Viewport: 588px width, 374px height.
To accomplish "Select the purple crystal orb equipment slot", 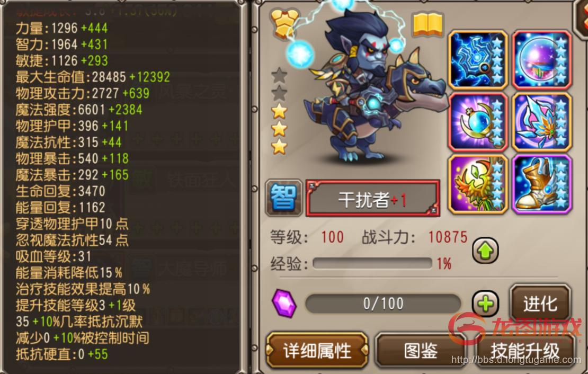I will [542, 60].
